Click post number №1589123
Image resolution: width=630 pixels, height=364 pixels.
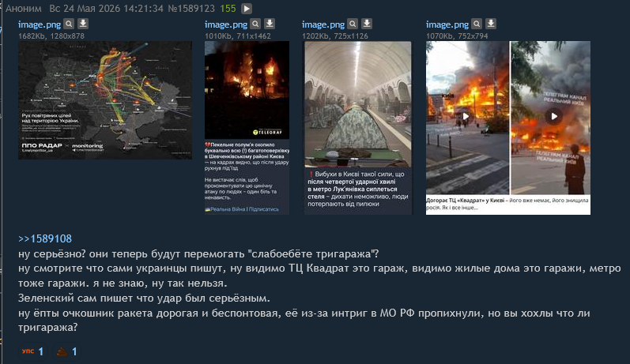(191, 9)
